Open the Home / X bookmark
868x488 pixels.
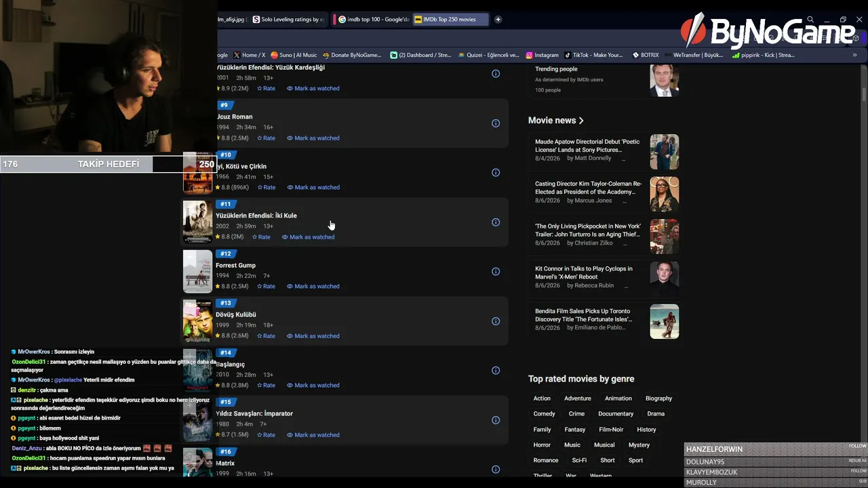coord(249,55)
